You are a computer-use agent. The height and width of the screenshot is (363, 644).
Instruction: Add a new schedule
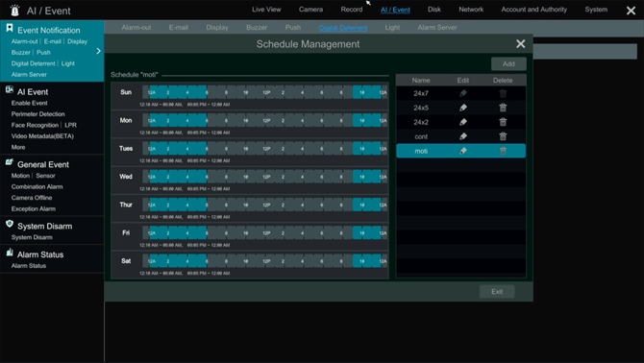(508, 64)
